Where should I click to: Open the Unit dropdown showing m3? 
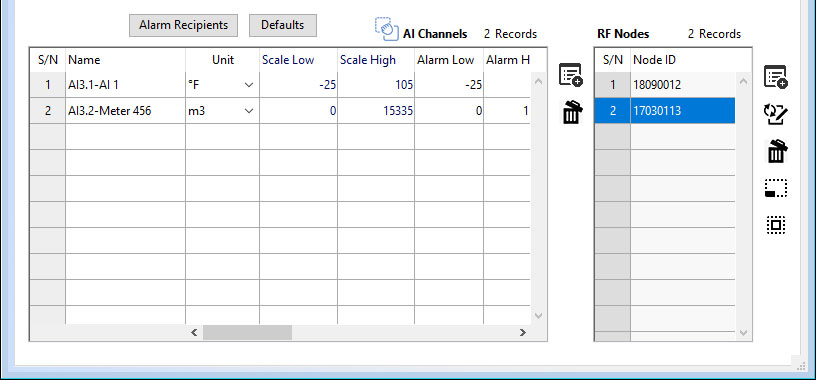(x=249, y=111)
